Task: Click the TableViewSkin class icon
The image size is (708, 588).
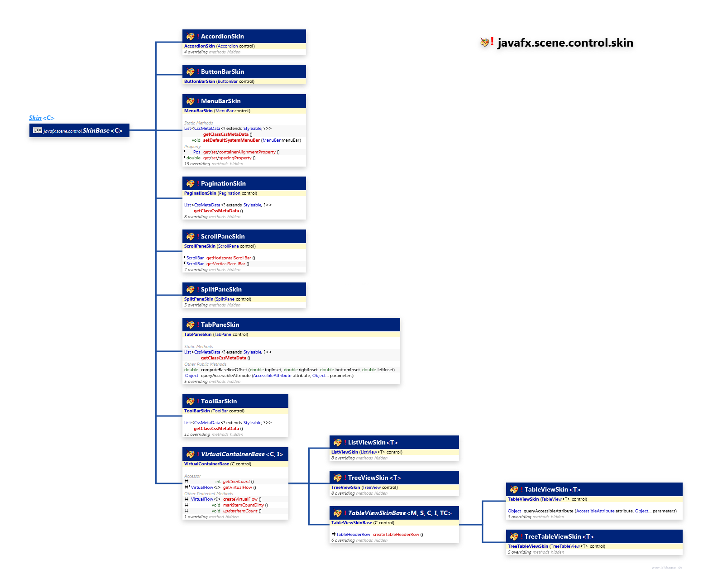Action: click(514, 490)
